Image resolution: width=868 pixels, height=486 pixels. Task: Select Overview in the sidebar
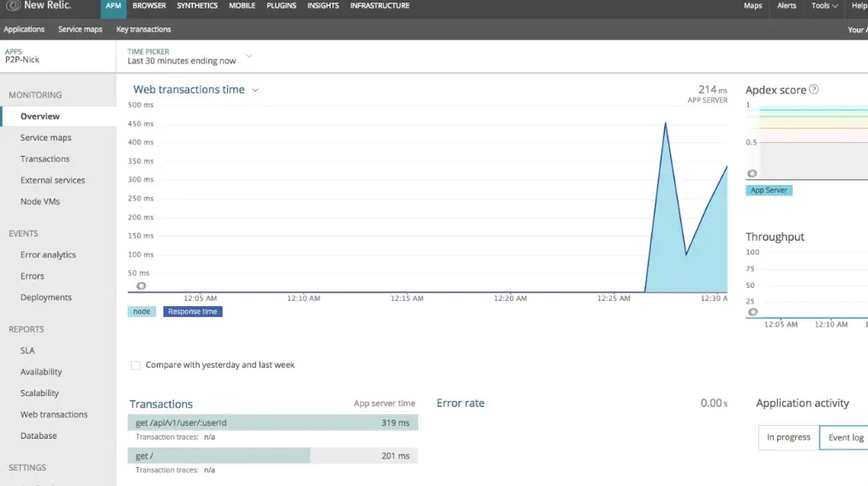click(58, 117)
